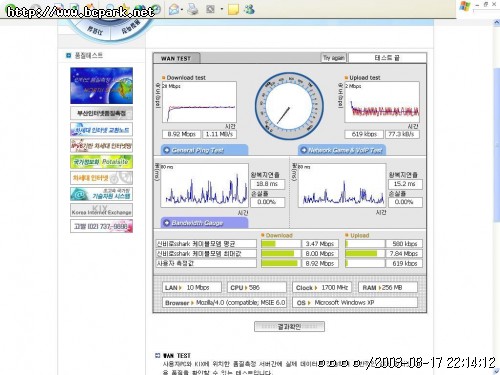Click the page scrollbar up arrow
500x375 pixels.
coord(496,22)
